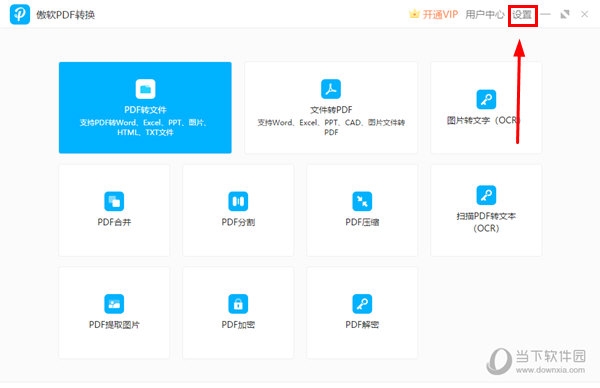Select the PDF压缩 label text
This screenshot has height=388, width=600.
pos(362,222)
